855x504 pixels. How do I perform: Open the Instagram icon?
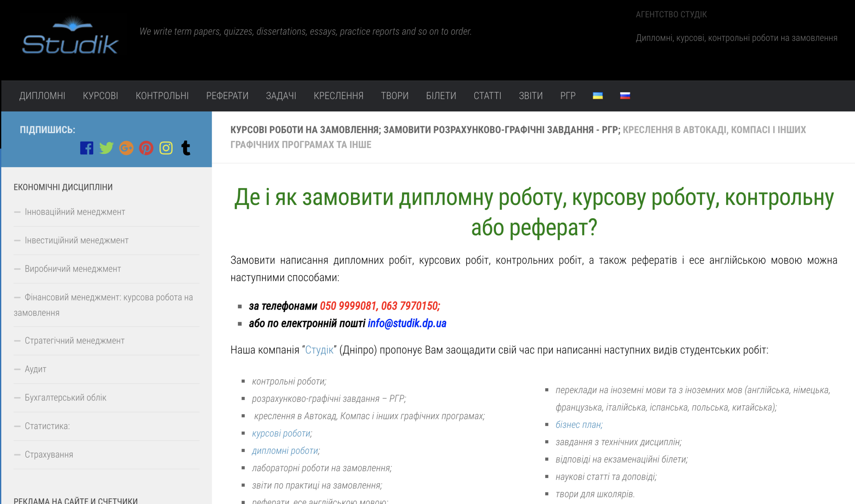pos(166,148)
